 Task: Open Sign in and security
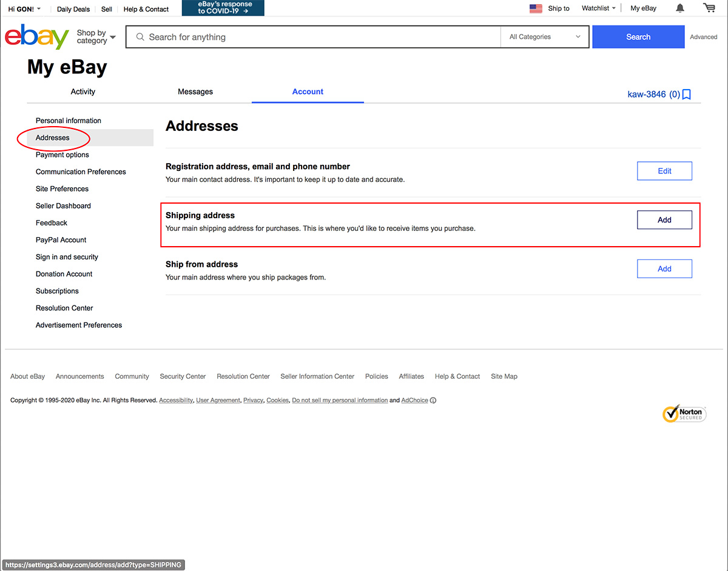(x=67, y=257)
